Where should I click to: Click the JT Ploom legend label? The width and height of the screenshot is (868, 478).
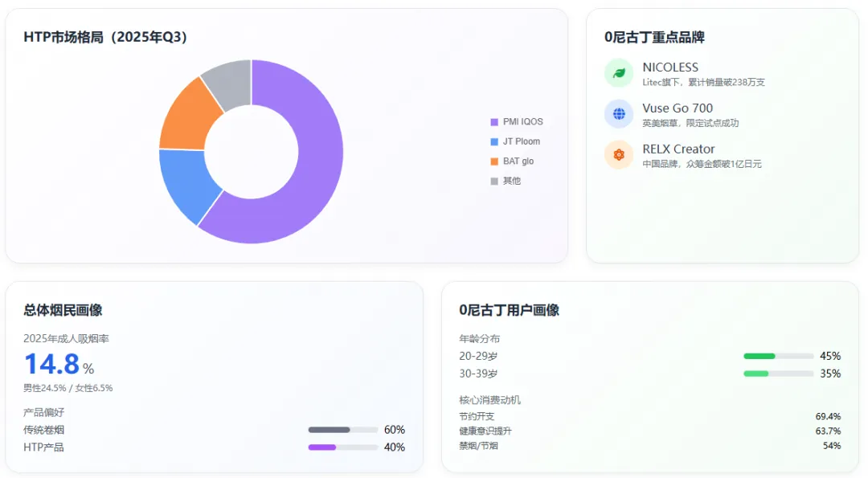pyautogui.click(x=522, y=141)
